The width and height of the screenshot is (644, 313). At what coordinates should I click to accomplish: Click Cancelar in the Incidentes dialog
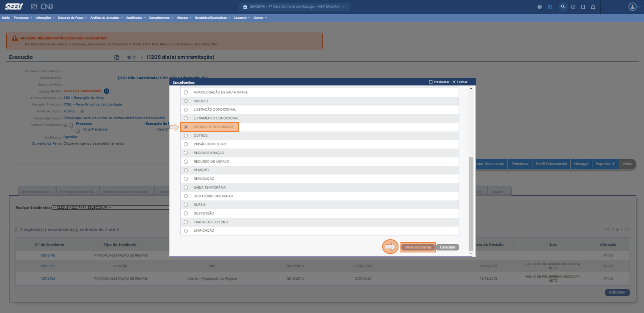pyautogui.click(x=447, y=247)
